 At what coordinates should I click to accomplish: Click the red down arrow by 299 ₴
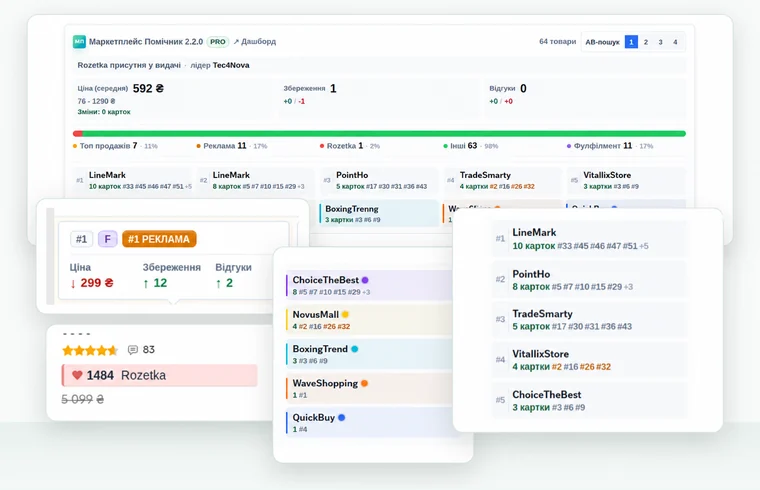click(73, 284)
